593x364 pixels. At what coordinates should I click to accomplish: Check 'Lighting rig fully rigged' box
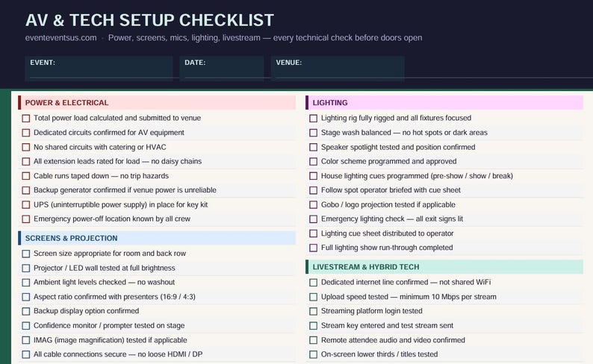click(x=313, y=119)
